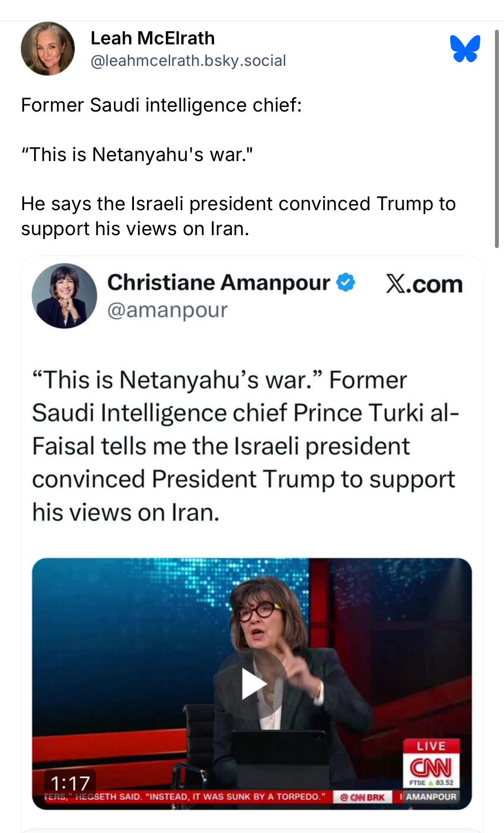Click the AMANPOUR show label
Image resolution: width=504 pixels, height=833 pixels.
pyautogui.click(x=431, y=797)
